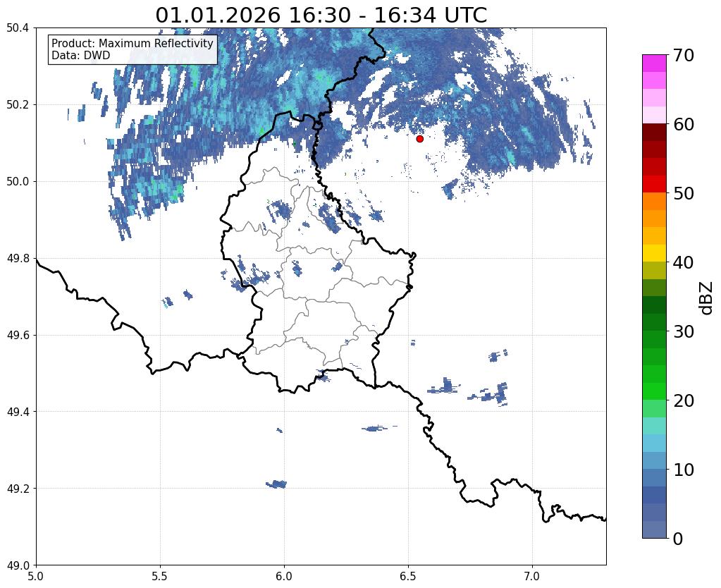Viewport: 721px width, 588px height.
Task: Click the colorbar tick label 60
Action: [x=683, y=124]
